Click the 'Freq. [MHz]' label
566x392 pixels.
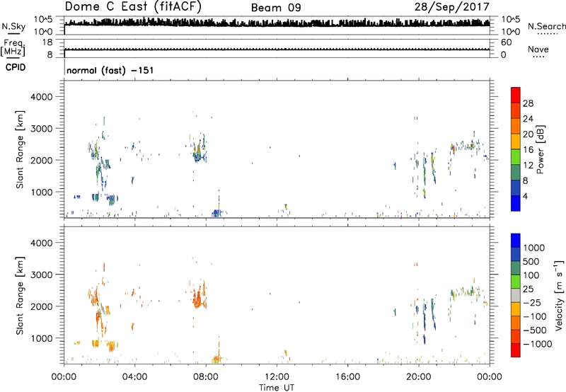(x=13, y=48)
